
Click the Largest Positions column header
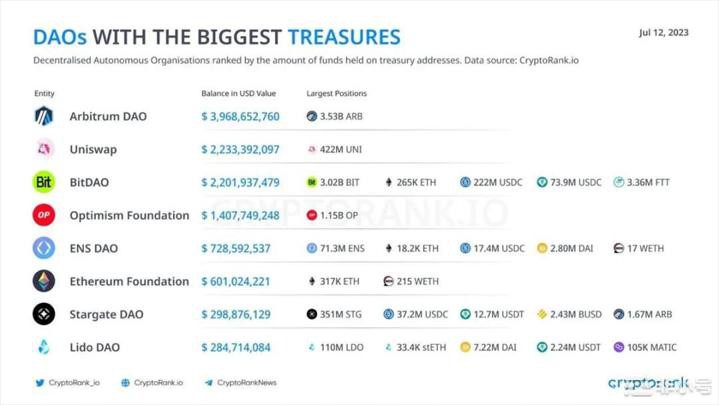coord(336,94)
